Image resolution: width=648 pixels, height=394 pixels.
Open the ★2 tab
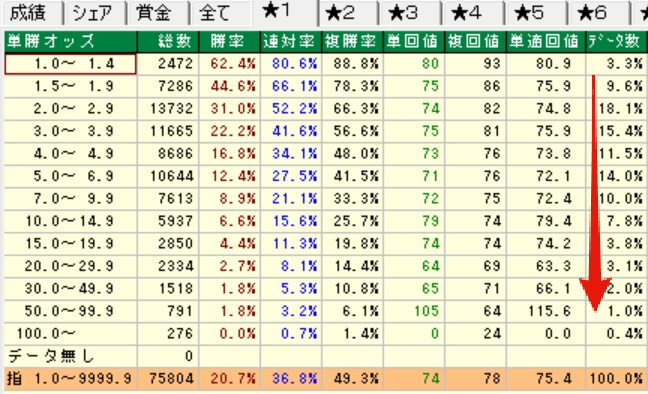tap(348, 13)
